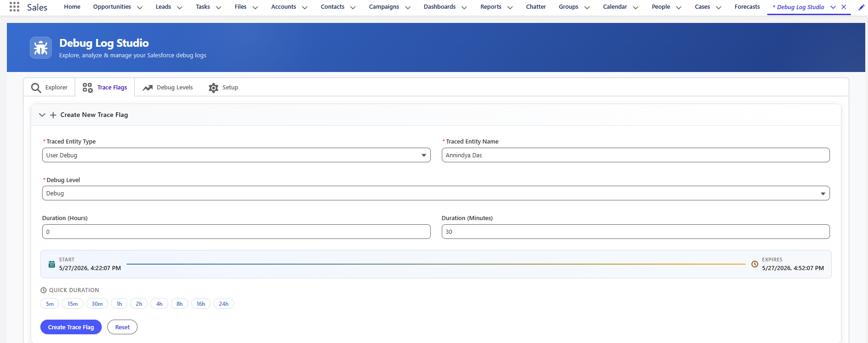The width and height of the screenshot is (868, 343).
Task: Select the 15m quick duration
Action: 72,304
